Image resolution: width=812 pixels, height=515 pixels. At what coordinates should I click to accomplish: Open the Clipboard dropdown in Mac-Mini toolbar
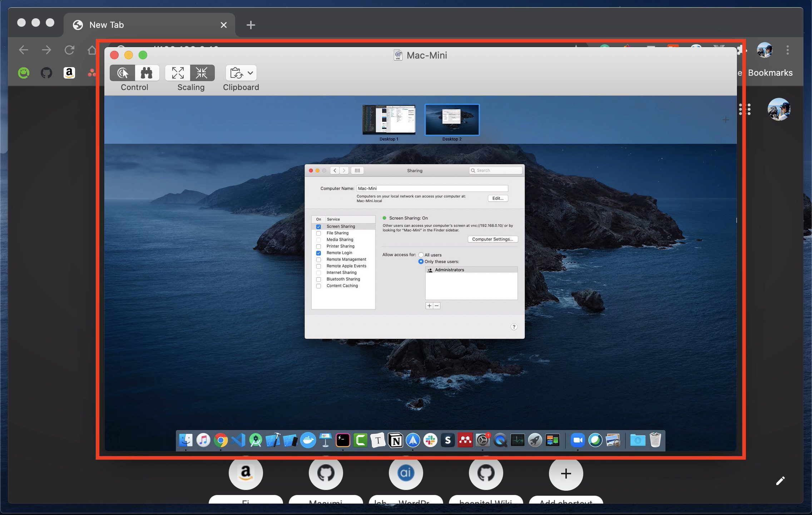241,73
